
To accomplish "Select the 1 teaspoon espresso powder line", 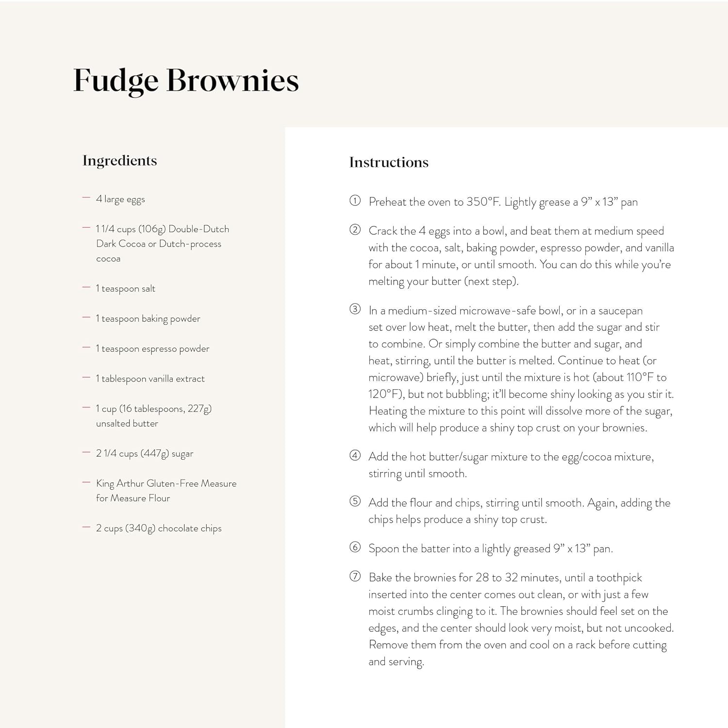I will tap(153, 349).
